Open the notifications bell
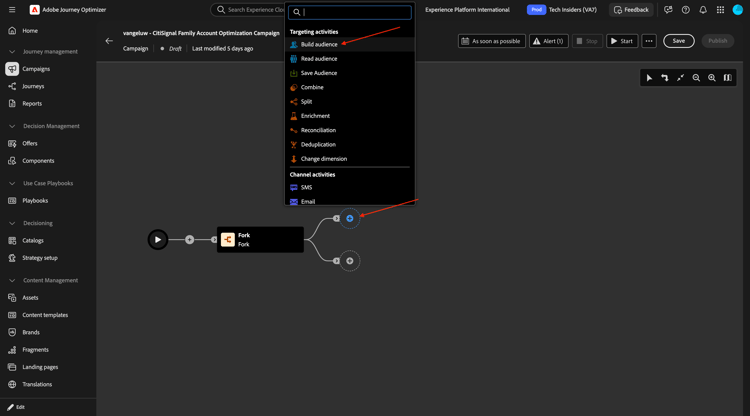 point(703,10)
